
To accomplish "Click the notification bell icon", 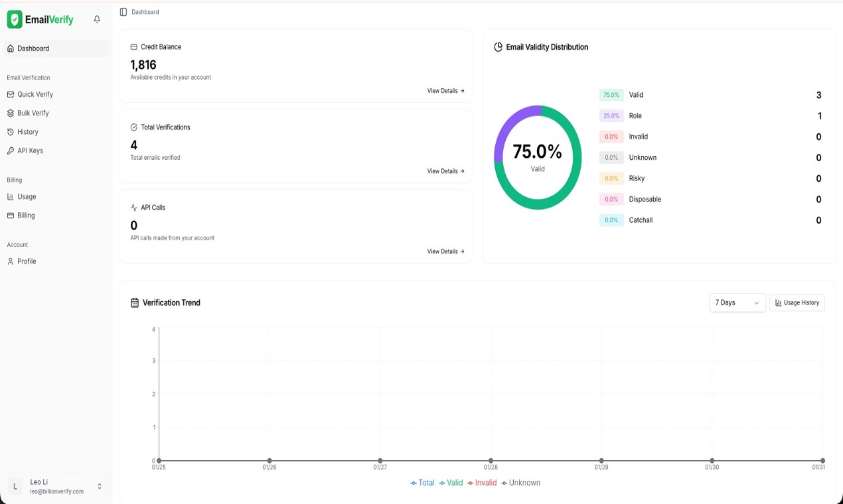I will 97,19.
